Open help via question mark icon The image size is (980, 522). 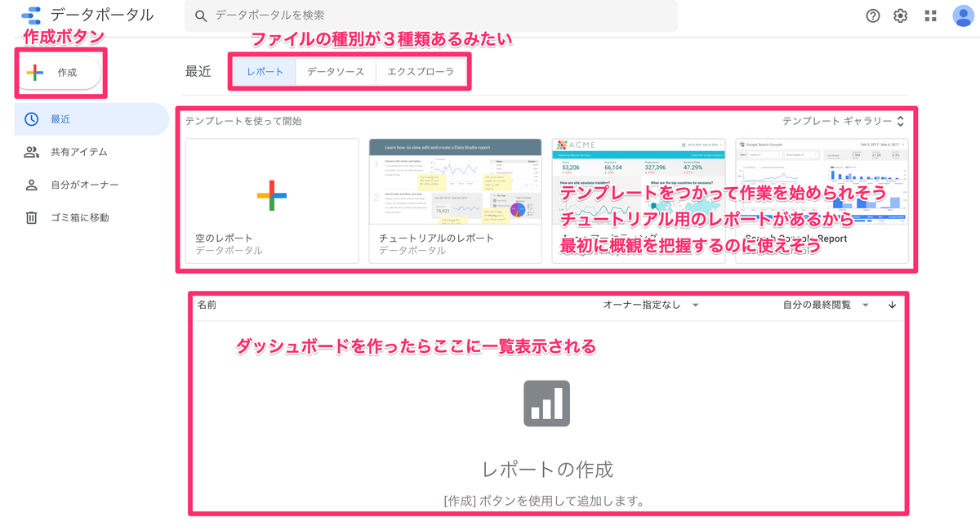(873, 16)
